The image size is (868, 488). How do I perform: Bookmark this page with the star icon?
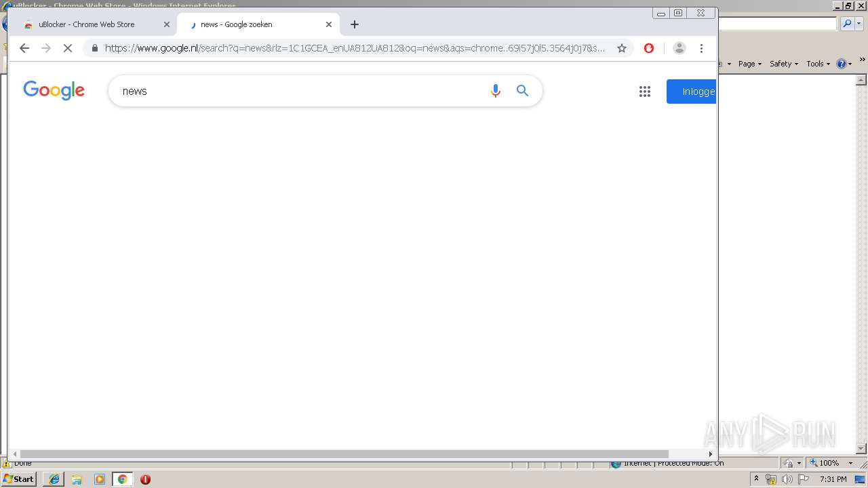622,48
